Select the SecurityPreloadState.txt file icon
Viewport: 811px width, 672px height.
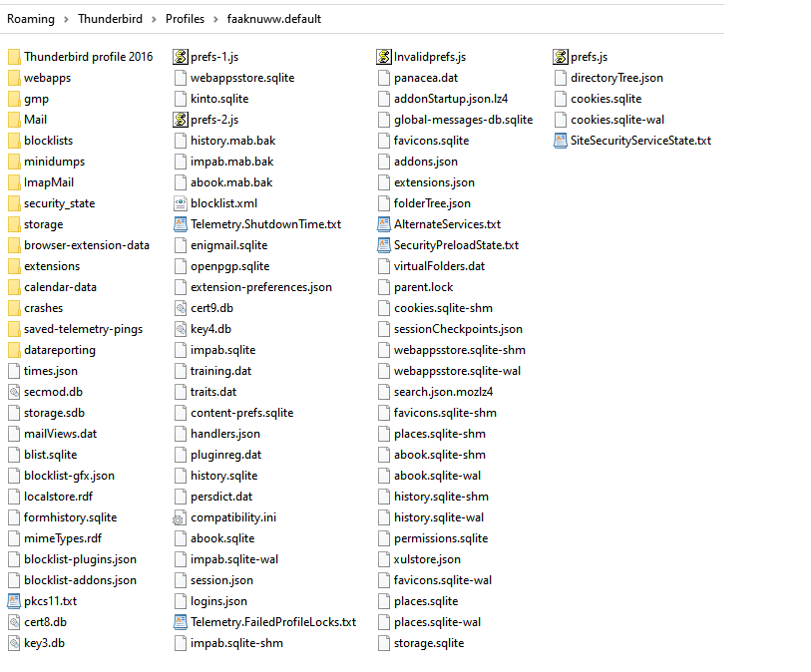click(x=384, y=245)
